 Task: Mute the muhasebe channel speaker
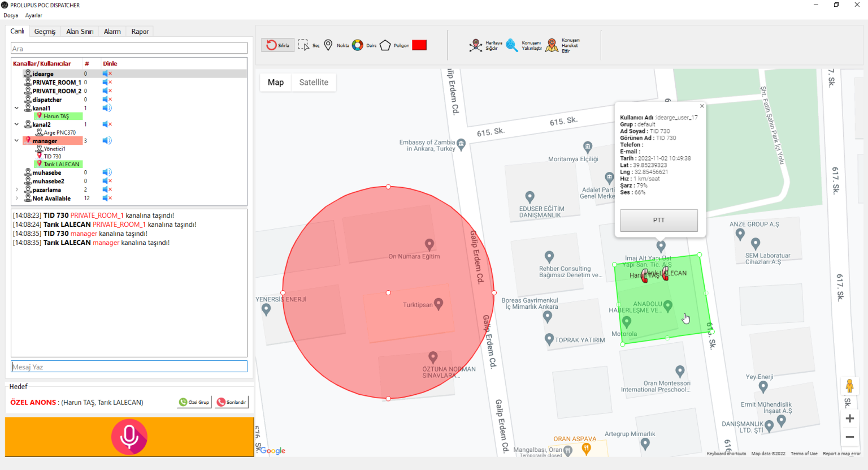(x=107, y=172)
